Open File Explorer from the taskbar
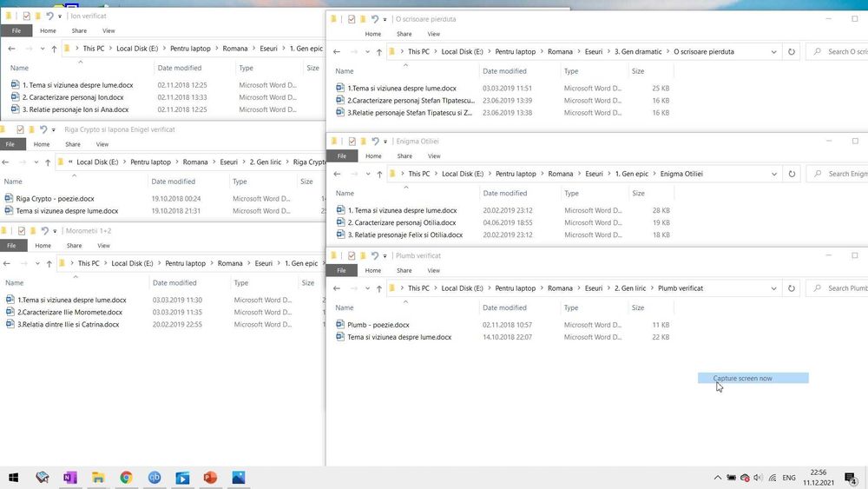868x489 pixels. [98, 478]
